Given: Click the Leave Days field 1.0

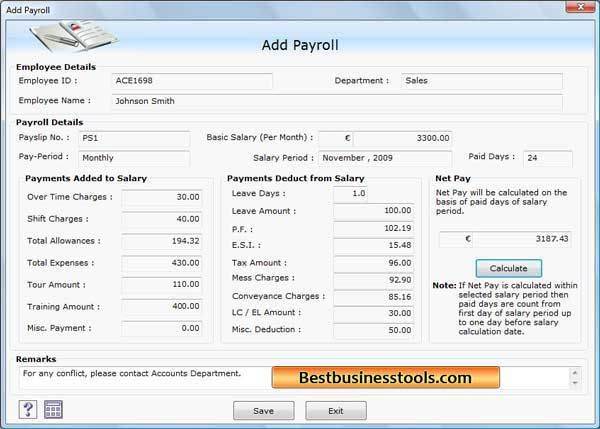Looking at the screenshot, I should tap(351, 194).
